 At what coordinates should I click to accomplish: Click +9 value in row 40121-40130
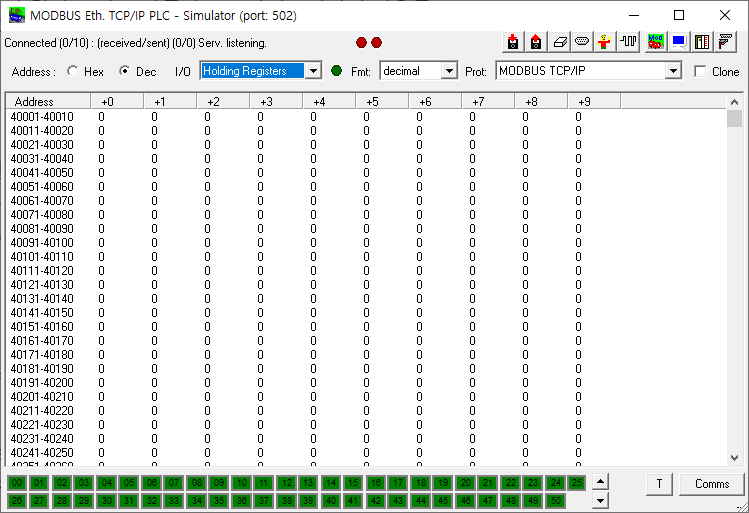pyautogui.click(x=578, y=285)
